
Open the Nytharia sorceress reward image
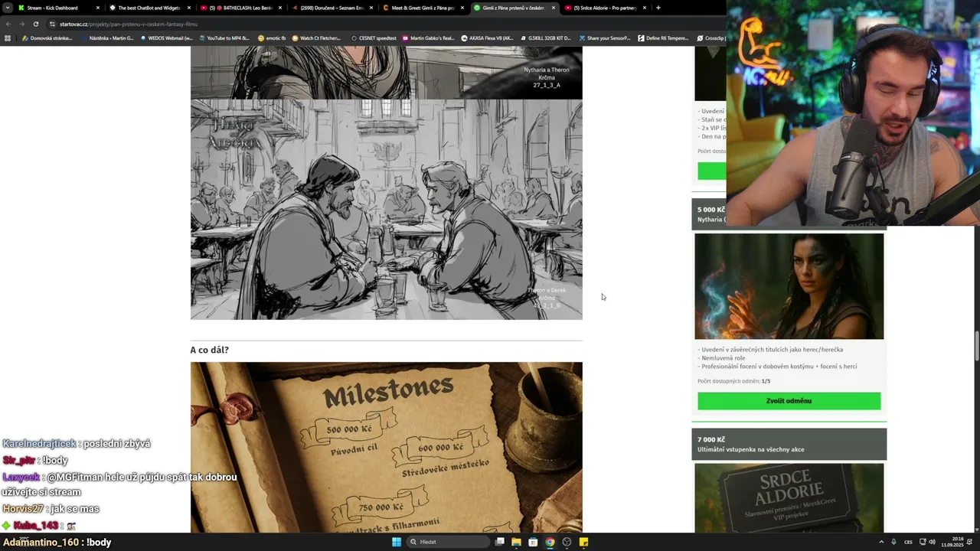point(789,286)
